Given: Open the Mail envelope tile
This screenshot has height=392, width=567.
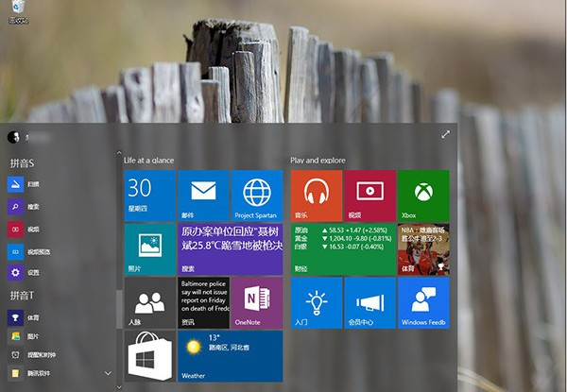Looking at the screenshot, I should click(x=203, y=196).
